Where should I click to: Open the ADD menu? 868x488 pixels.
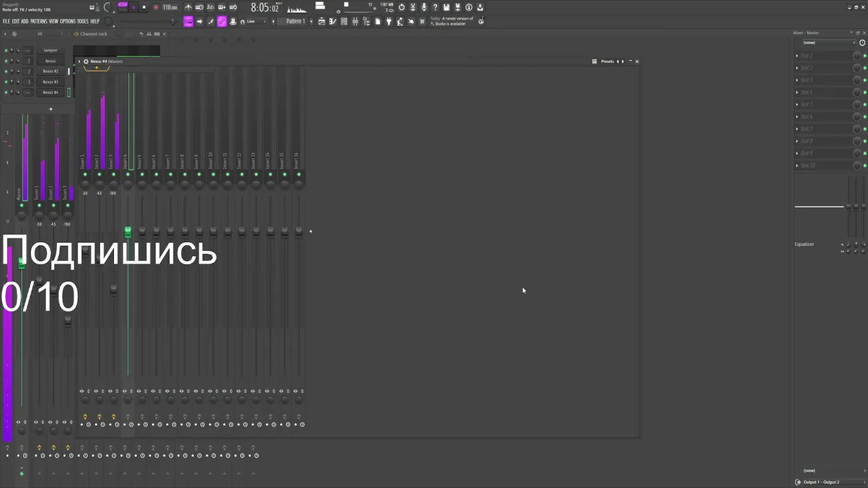coord(24,21)
